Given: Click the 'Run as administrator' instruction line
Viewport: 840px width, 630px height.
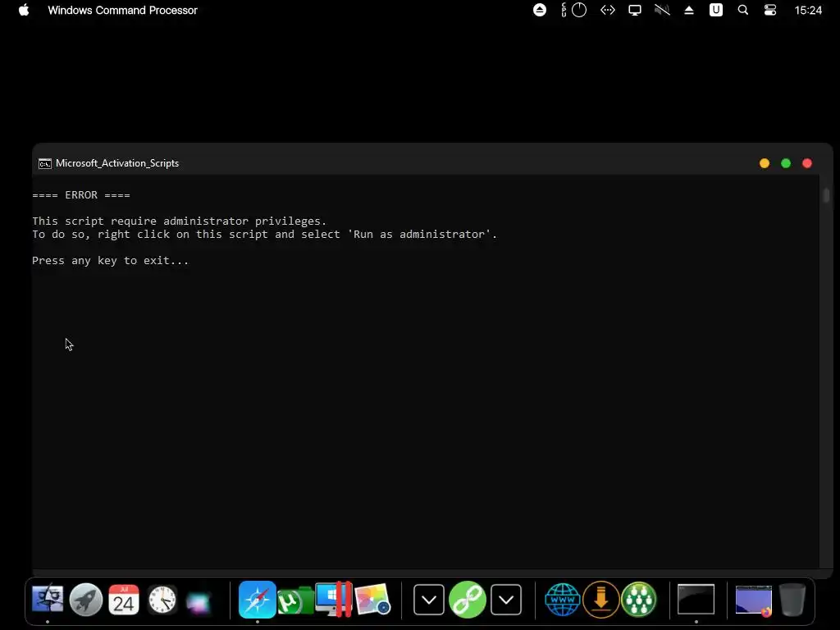Looking at the screenshot, I should (x=264, y=234).
